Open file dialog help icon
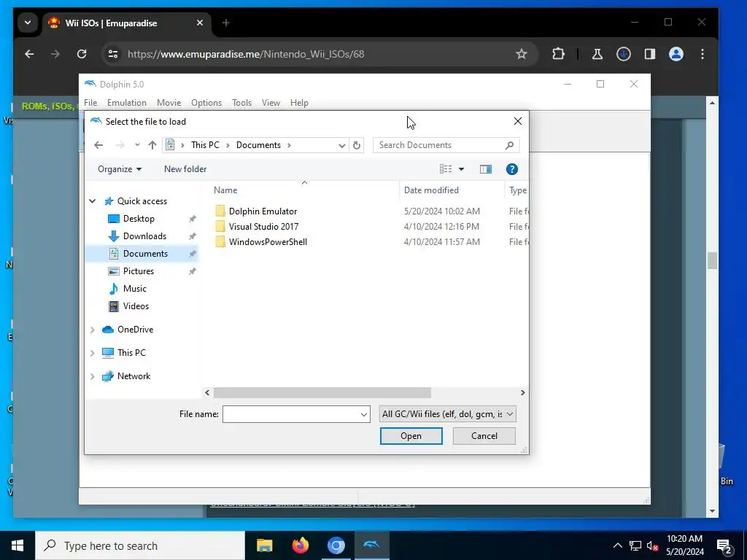 point(511,169)
